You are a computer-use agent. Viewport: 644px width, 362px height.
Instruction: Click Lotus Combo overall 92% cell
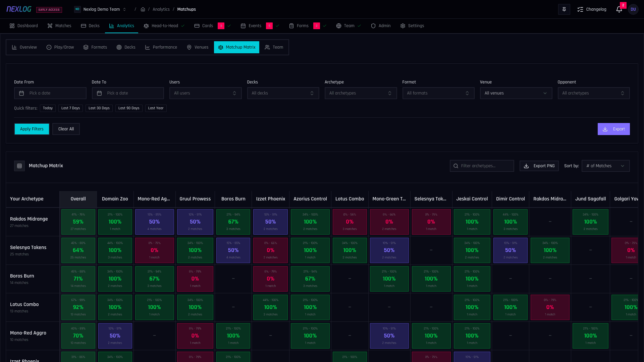(78, 307)
